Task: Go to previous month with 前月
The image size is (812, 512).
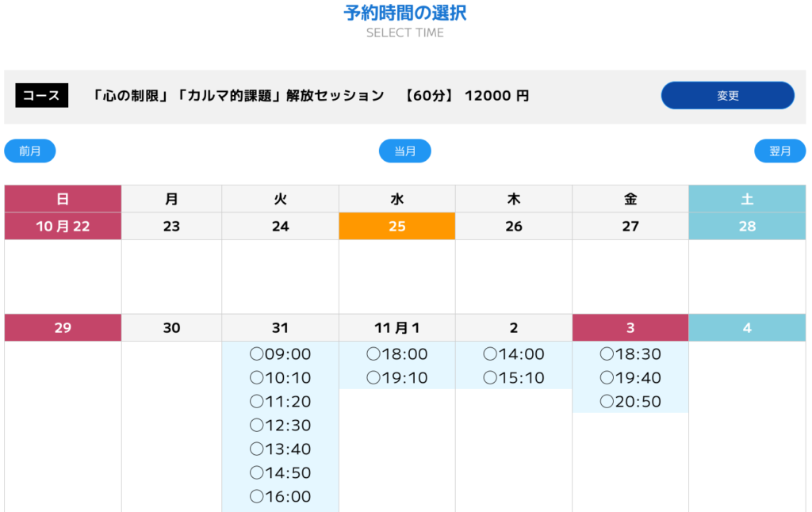Action: [30, 151]
